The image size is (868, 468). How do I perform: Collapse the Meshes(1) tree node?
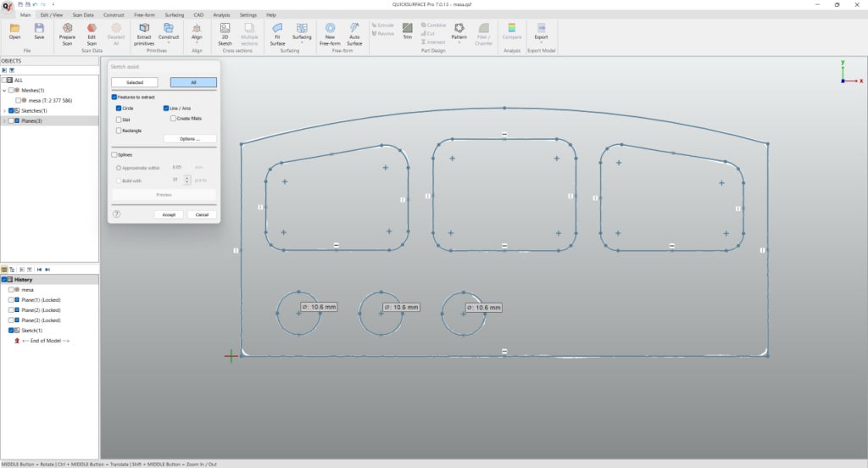(4, 90)
